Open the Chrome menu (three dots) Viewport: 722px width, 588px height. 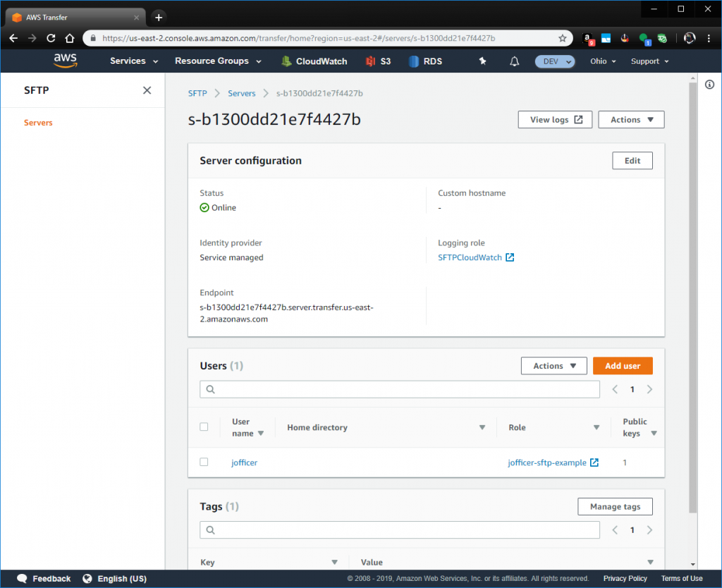709,38
